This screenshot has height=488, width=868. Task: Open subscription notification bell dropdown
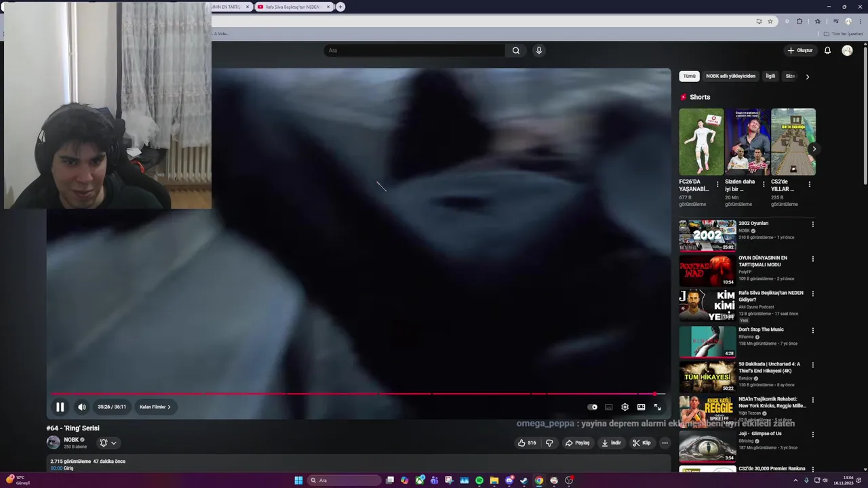[x=108, y=443]
